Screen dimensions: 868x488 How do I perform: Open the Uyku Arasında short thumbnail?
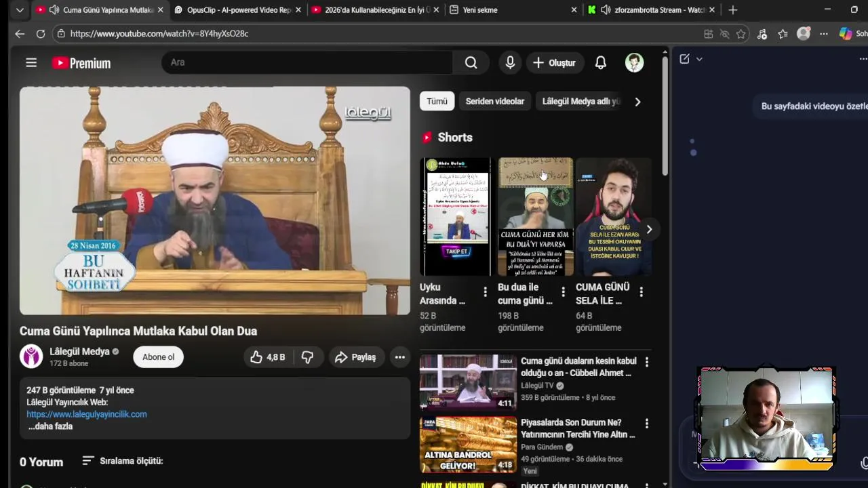457,217
